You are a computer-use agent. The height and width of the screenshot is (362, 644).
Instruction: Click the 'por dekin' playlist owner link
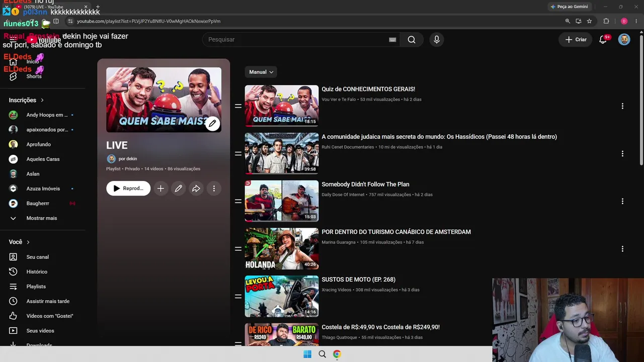[128, 159]
